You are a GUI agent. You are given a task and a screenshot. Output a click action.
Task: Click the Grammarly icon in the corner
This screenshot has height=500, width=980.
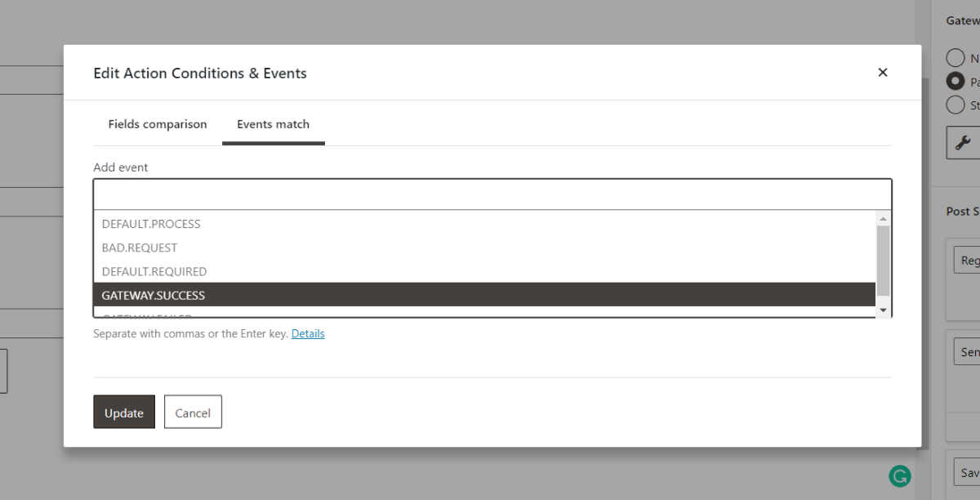click(x=899, y=475)
